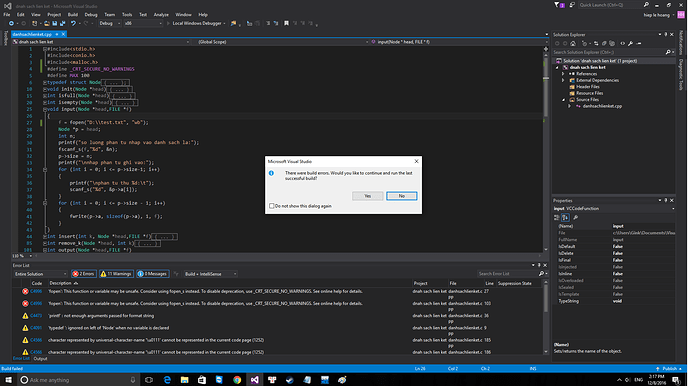Click the Home icon in Solution Explorer

pyautogui.click(x=573, y=44)
